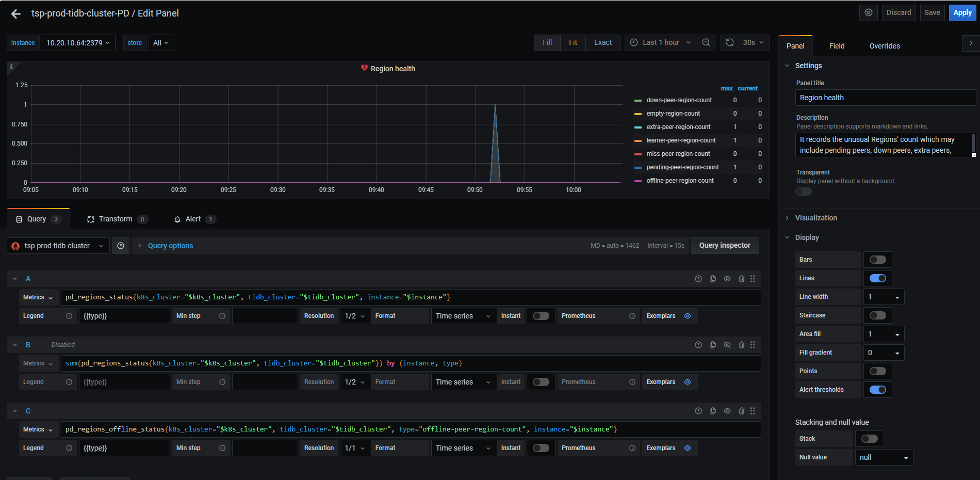Screen dimensions: 980x480
Task: Click the drag handle of query B
Action: point(753,345)
